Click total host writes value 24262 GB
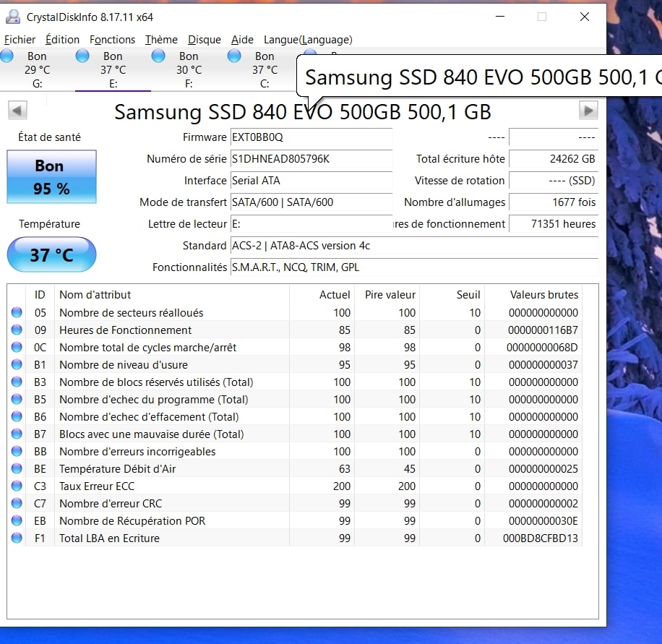The height and width of the screenshot is (644, 662). point(554,159)
